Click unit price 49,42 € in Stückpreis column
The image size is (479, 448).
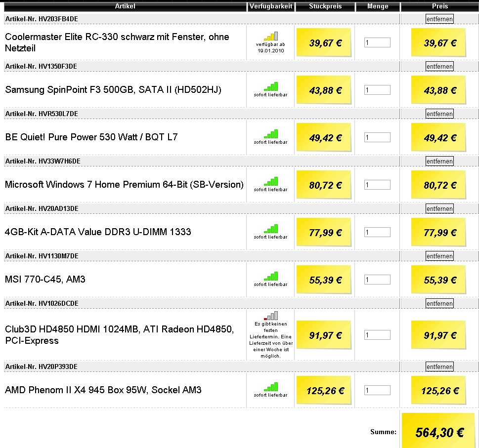coord(325,138)
